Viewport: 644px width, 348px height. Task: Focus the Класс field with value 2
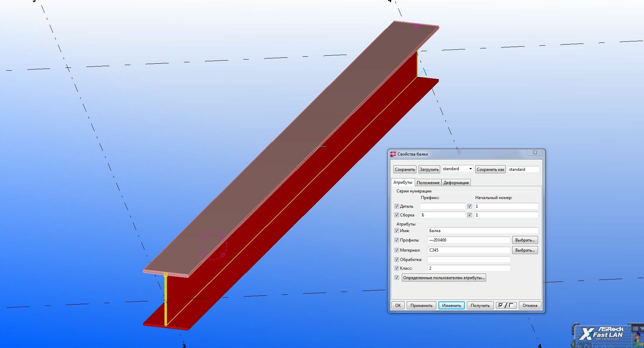point(469,268)
